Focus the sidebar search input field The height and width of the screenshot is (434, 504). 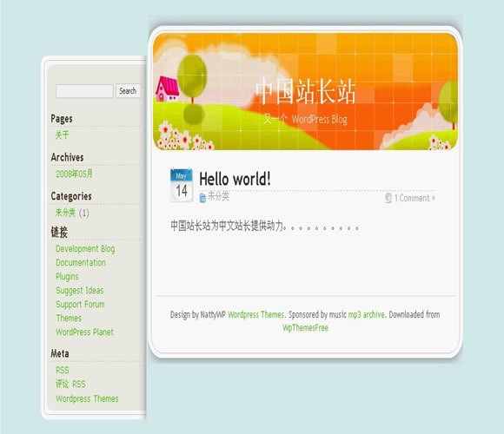pyautogui.click(x=84, y=91)
